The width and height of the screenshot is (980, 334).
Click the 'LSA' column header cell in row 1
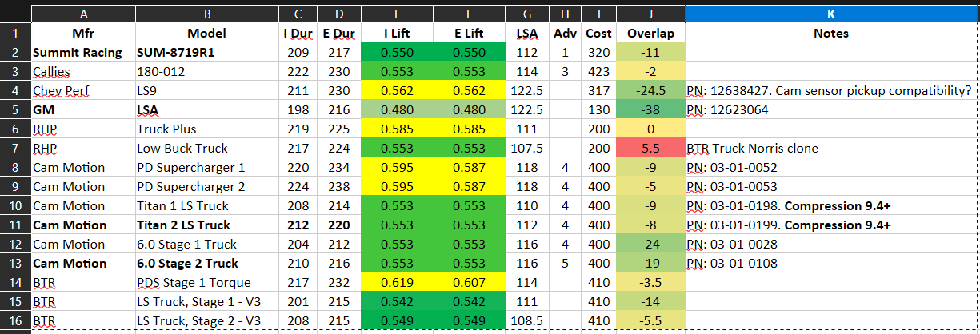tap(527, 34)
